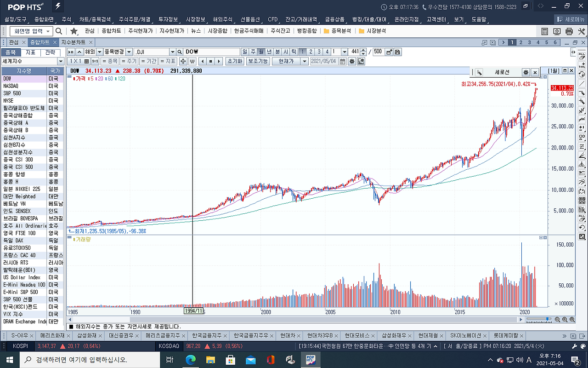Open File Explorer from the taskbar

tap(210, 359)
